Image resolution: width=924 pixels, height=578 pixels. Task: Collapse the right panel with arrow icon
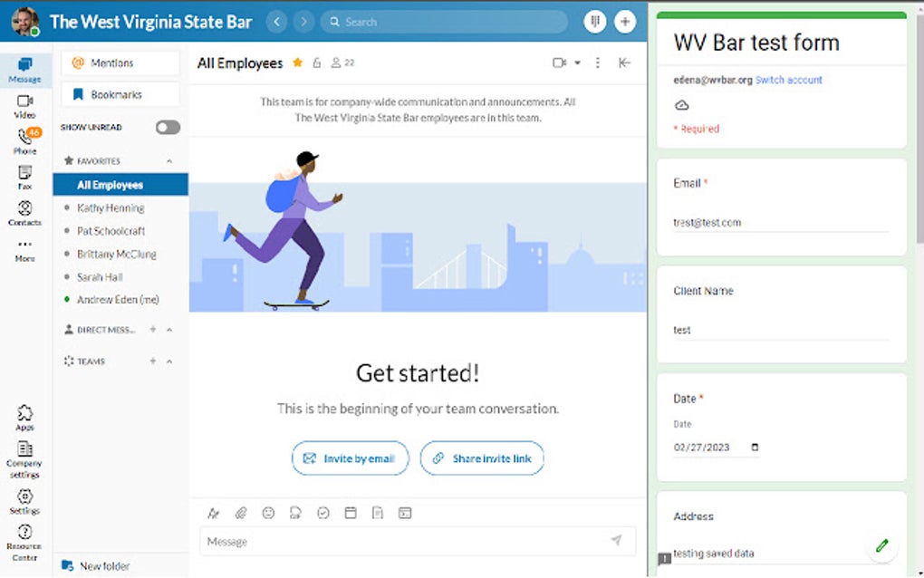(x=625, y=63)
